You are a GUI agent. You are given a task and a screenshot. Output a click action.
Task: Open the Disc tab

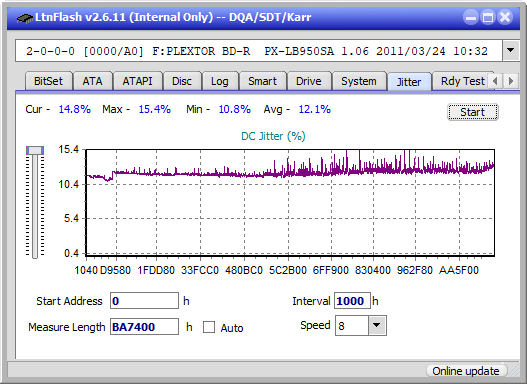pyautogui.click(x=182, y=81)
